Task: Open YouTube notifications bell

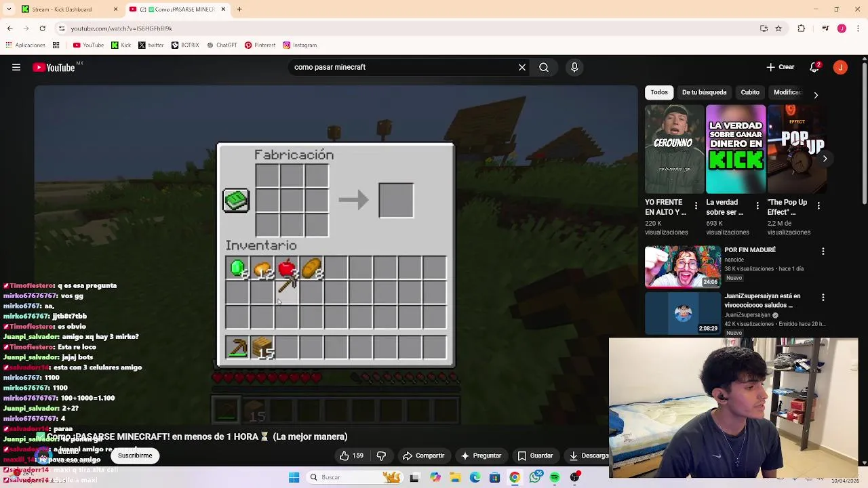Action: click(815, 67)
